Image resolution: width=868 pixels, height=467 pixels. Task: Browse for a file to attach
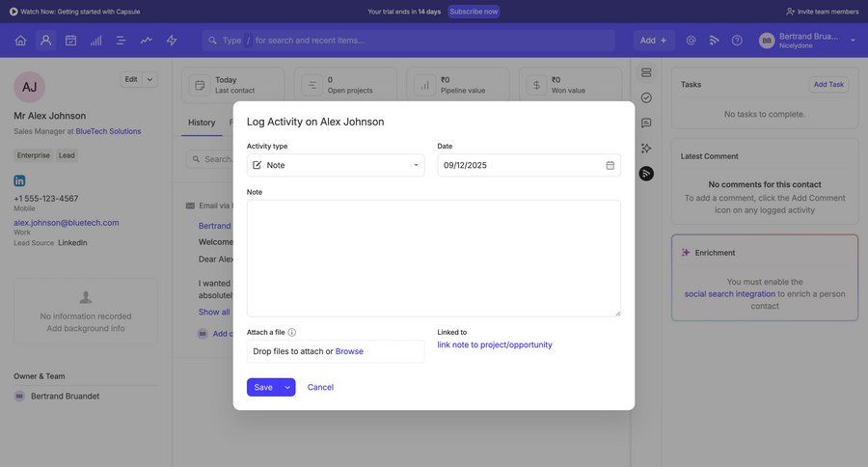pyautogui.click(x=349, y=351)
